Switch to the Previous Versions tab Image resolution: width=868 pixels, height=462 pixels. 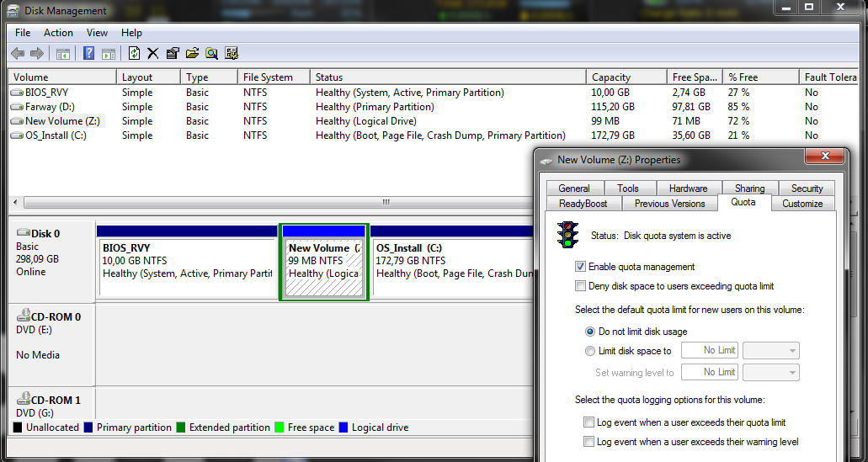(x=670, y=204)
